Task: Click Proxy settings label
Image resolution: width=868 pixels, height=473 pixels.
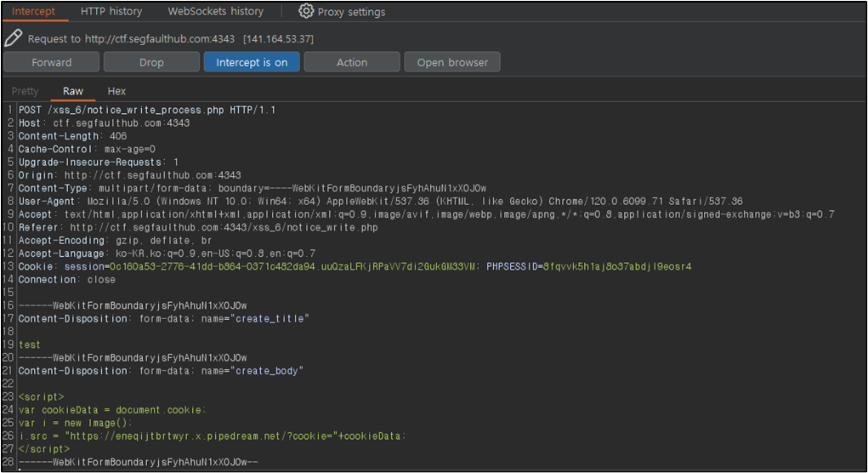Action: point(351,12)
